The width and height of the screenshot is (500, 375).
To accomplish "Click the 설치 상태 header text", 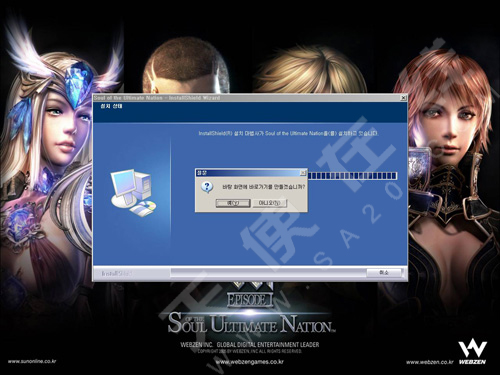I will (x=111, y=107).
